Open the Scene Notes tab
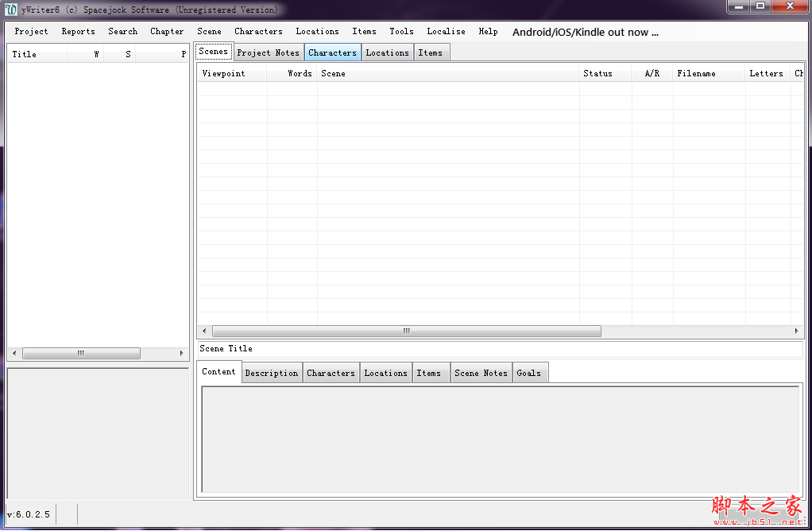This screenshot has width=812, height=531. [481, 373]
